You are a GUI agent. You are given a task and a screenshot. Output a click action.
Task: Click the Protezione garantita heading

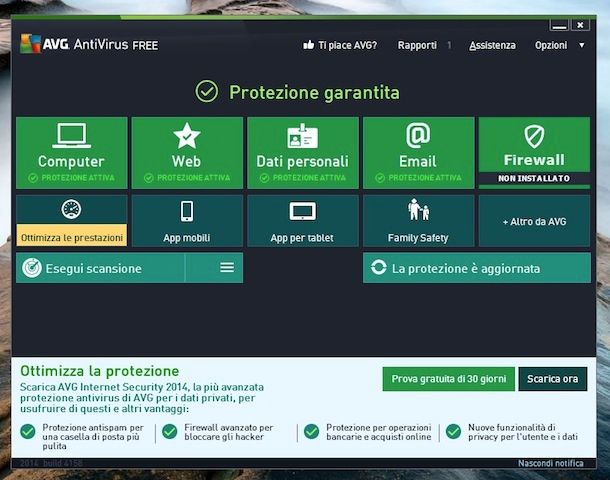314,93
